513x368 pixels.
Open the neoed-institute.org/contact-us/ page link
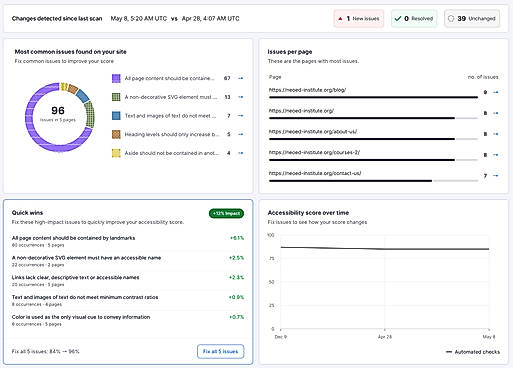pos(315,173)
